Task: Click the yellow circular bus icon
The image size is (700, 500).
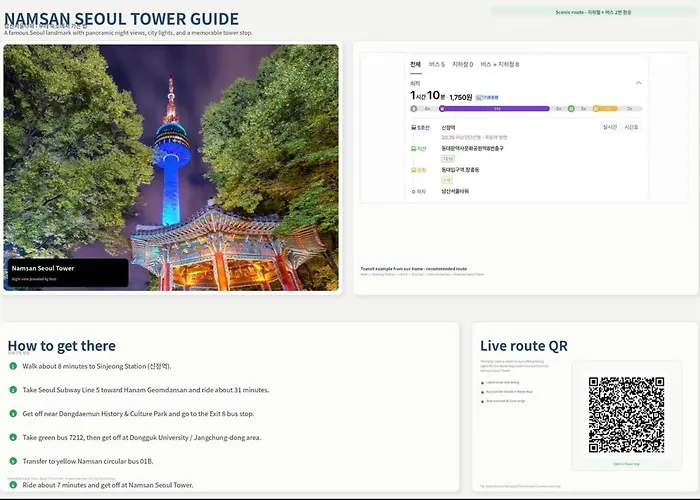Action: coord(413,170)
